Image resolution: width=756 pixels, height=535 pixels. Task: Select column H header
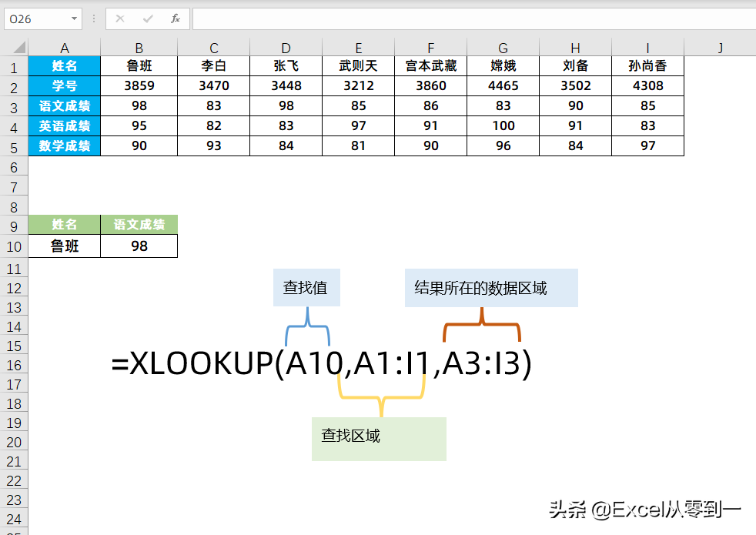point(575,48)
